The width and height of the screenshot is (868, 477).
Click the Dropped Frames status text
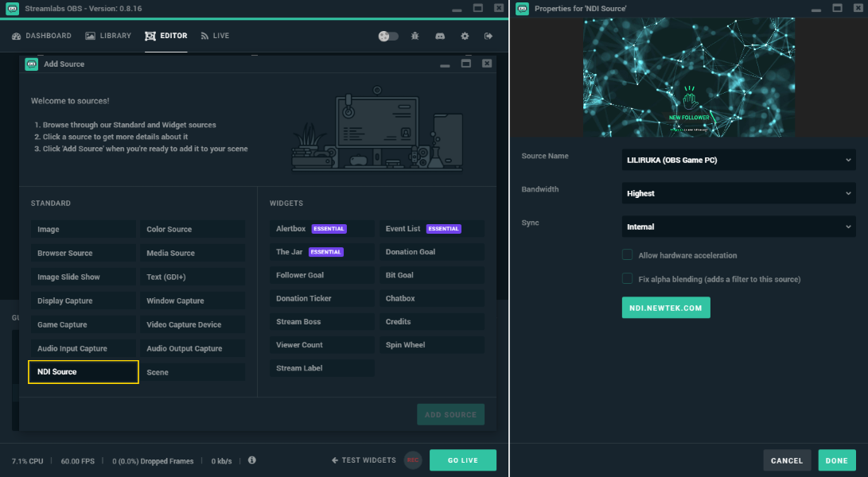(153, 461)
